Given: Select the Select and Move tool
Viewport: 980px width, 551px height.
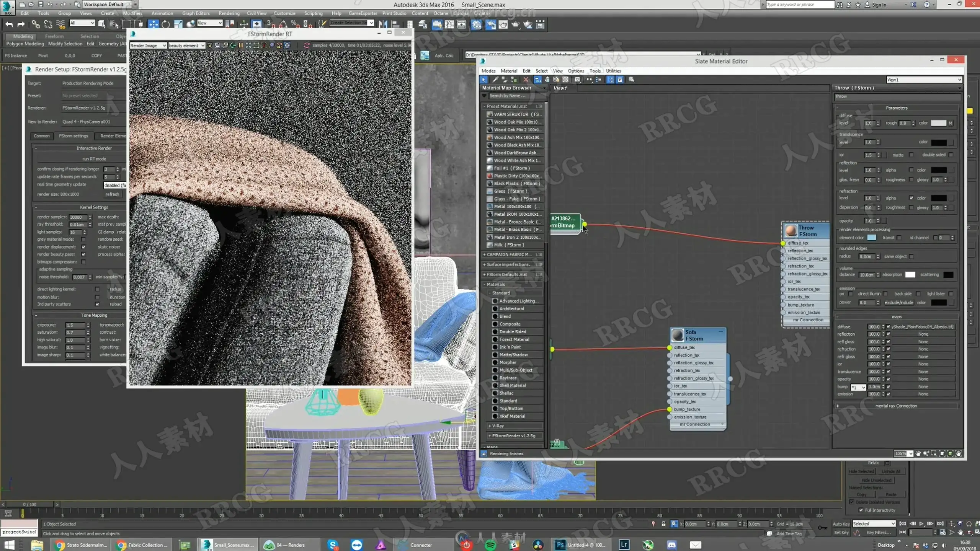Looking at the screenshot, I should (153, 24).
